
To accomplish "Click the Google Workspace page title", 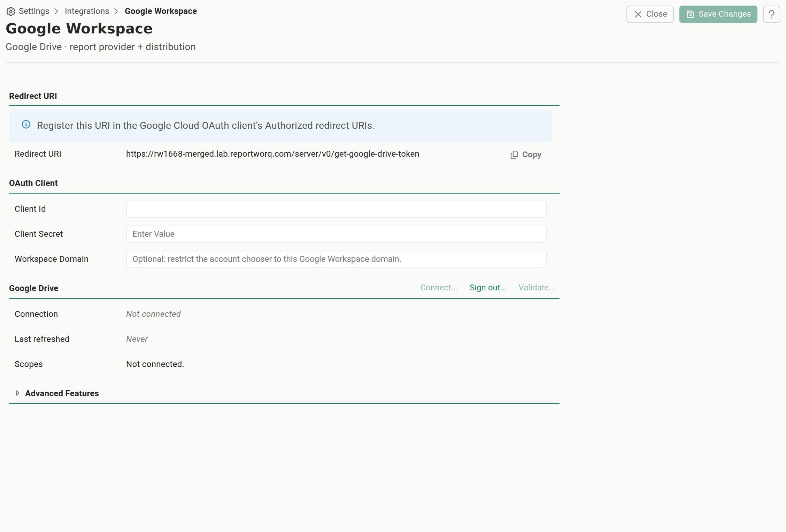I will point(79,29).
